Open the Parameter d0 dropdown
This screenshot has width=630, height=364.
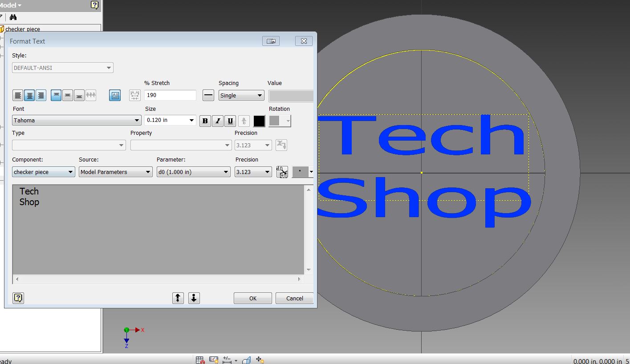(194, 172)
